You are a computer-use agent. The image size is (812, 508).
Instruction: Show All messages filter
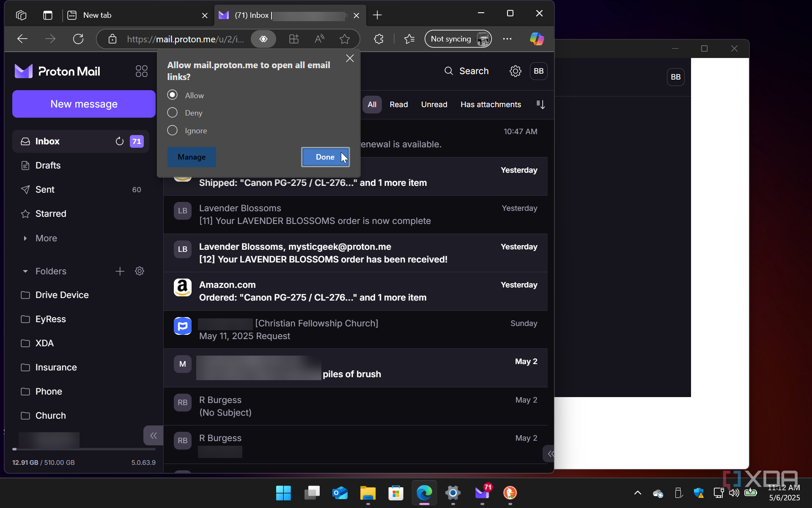point(372,105)
